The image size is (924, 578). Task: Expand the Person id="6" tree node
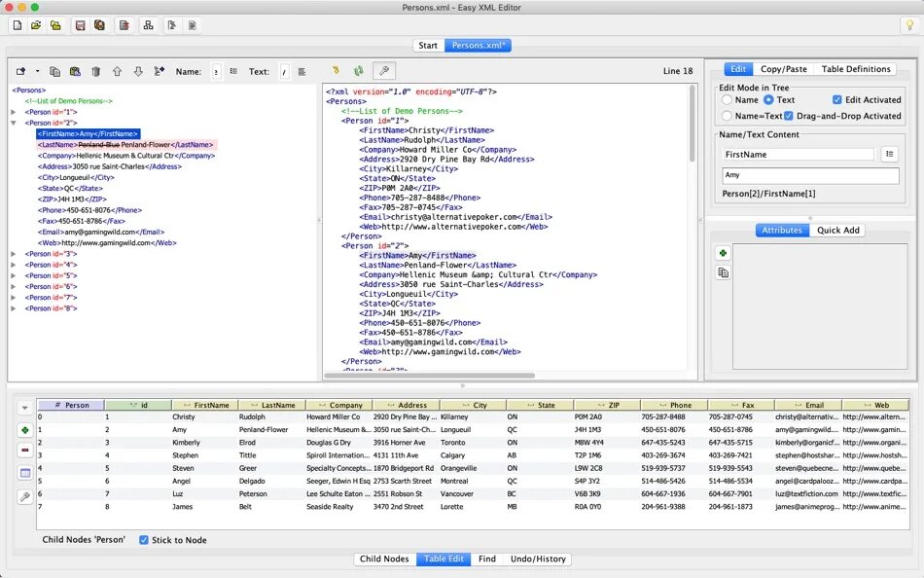point(14,287)
